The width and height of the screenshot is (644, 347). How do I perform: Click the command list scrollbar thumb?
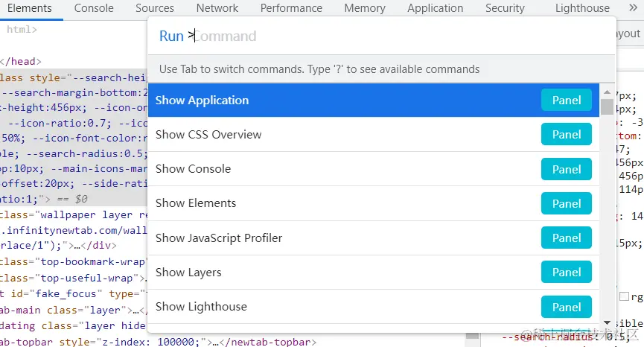point(607,106)
